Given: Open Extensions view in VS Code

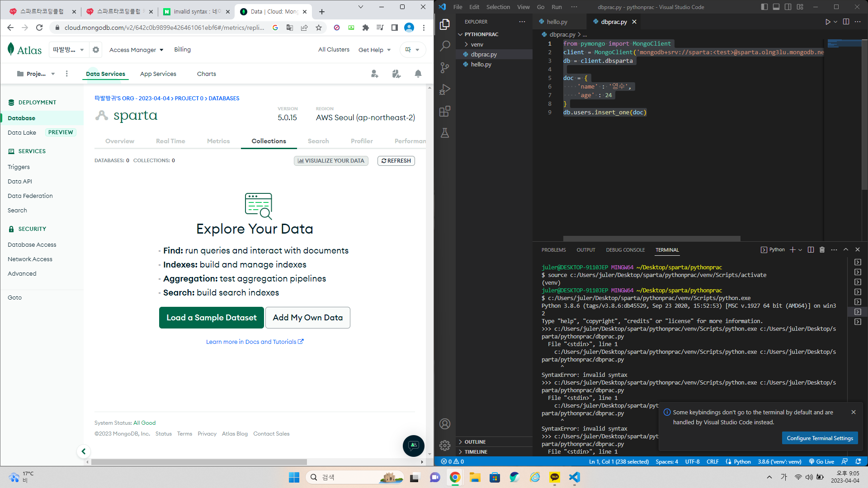Looking at the screenshot, I should [x=445, y=111].
